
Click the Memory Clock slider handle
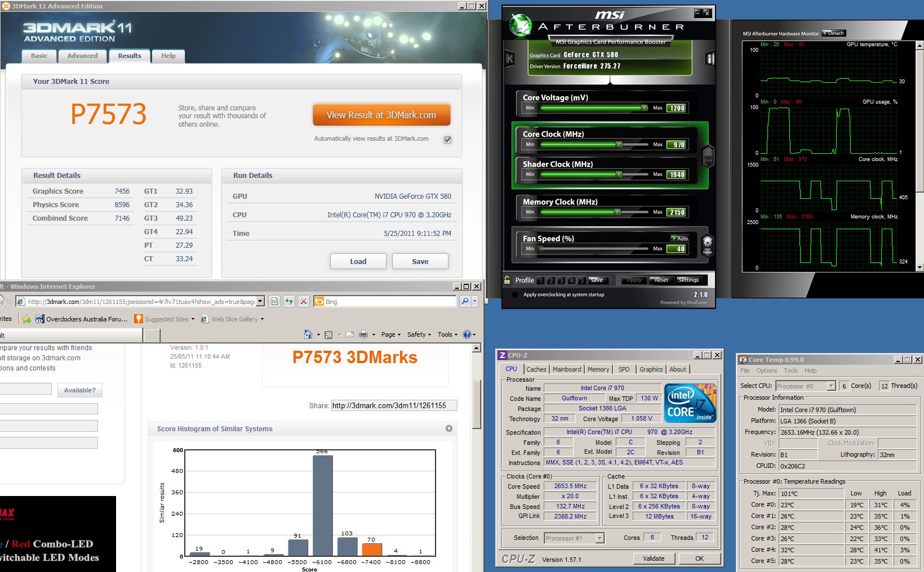click(618, 212)
